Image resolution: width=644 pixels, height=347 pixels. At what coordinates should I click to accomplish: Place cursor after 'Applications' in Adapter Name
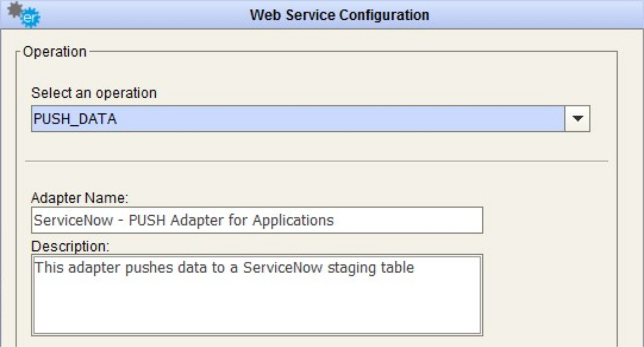coord(335,220)
